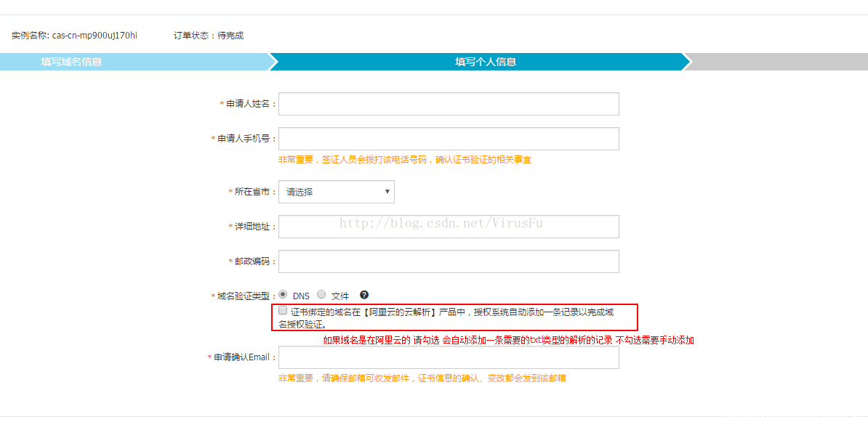This screenshot has height=430, width=868.
Task: Select the 邮政编码 postal code field
Action: pyautogui.click(x=449, y=261)
